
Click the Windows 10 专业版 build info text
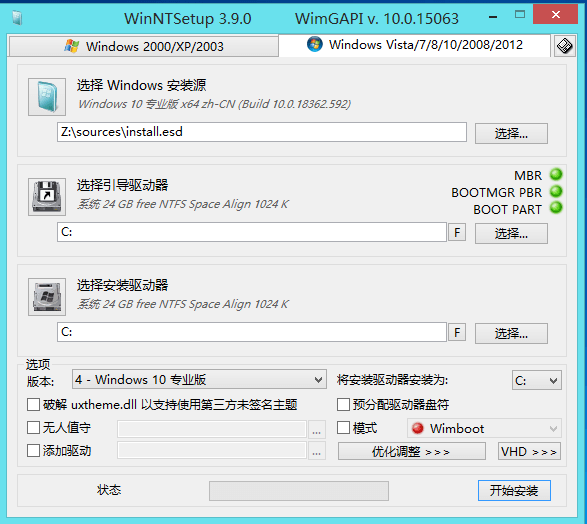[215, 104]
